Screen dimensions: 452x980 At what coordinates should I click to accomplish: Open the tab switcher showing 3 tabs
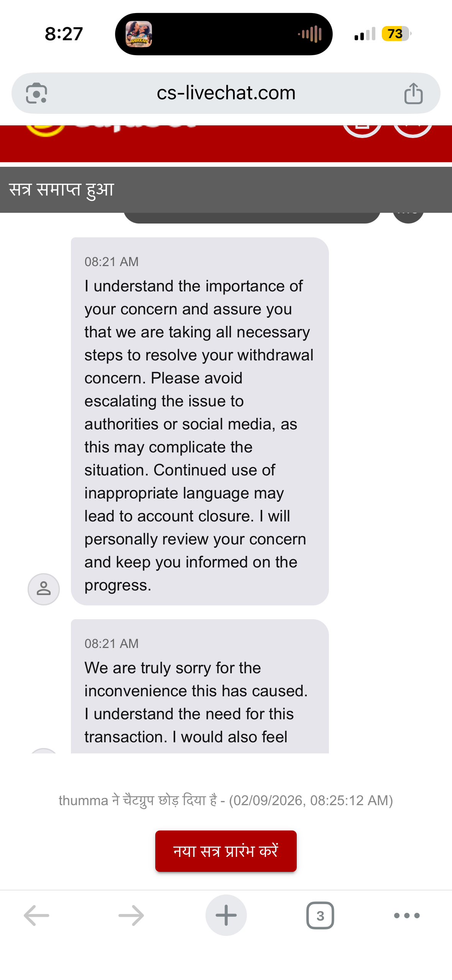[x=320, y=915]
